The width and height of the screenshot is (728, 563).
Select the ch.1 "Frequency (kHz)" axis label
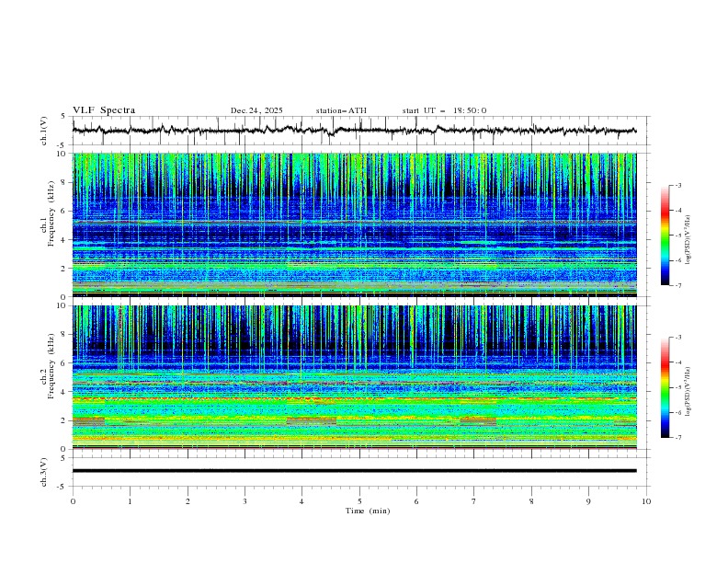click(51, 214)
